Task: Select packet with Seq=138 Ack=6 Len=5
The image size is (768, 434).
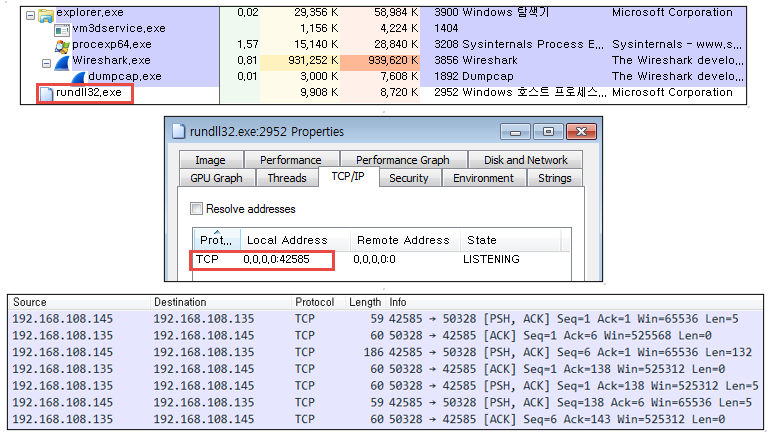Action: click(386, 403)
